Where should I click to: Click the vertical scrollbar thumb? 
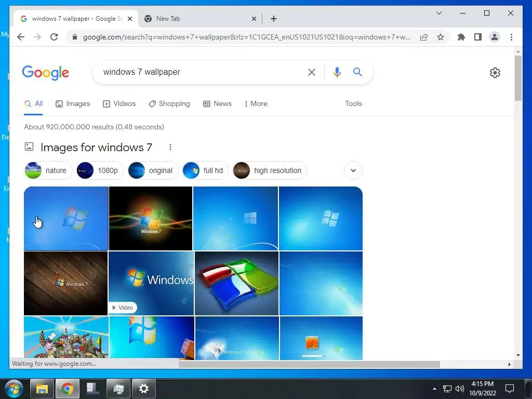coord(518,78)
